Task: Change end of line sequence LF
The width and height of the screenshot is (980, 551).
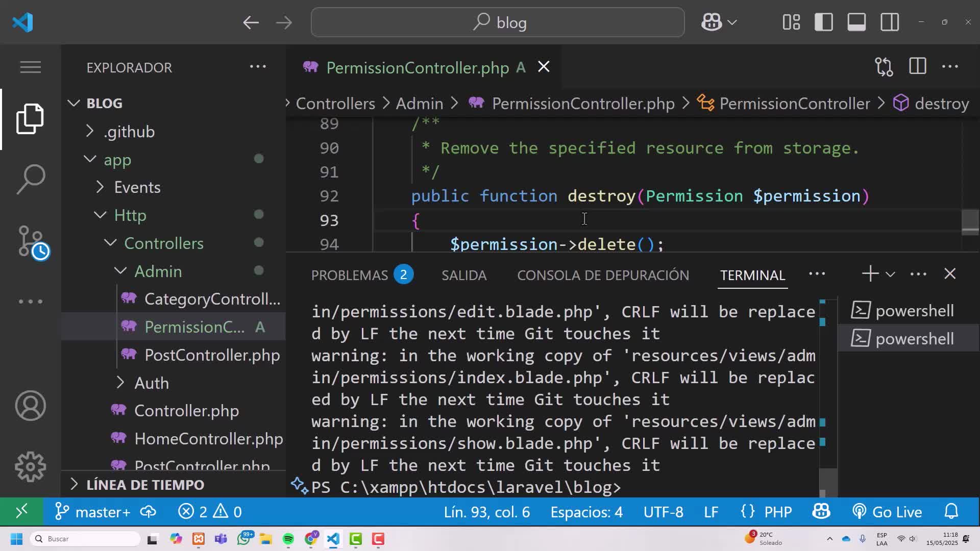Action: click(x=711, y=512)
